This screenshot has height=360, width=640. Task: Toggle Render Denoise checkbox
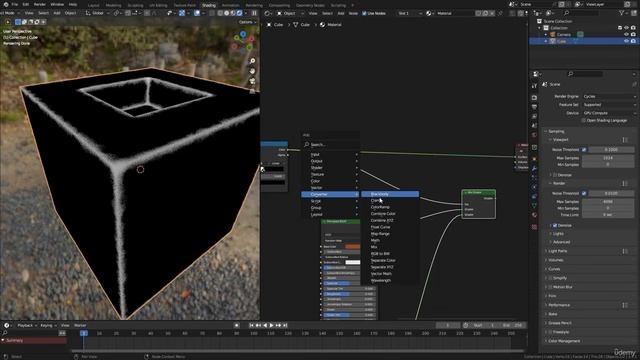[x=555, y=225]
